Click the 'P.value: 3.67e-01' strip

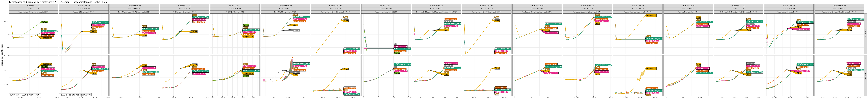pyautogui.click(x=386, y=9)
